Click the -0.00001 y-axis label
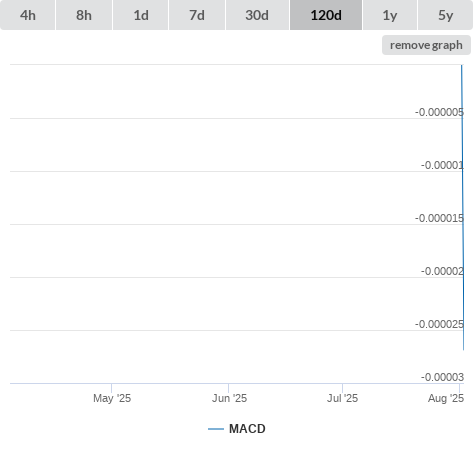This screenshot has height=455, width=474. click(x=442, y=165)
